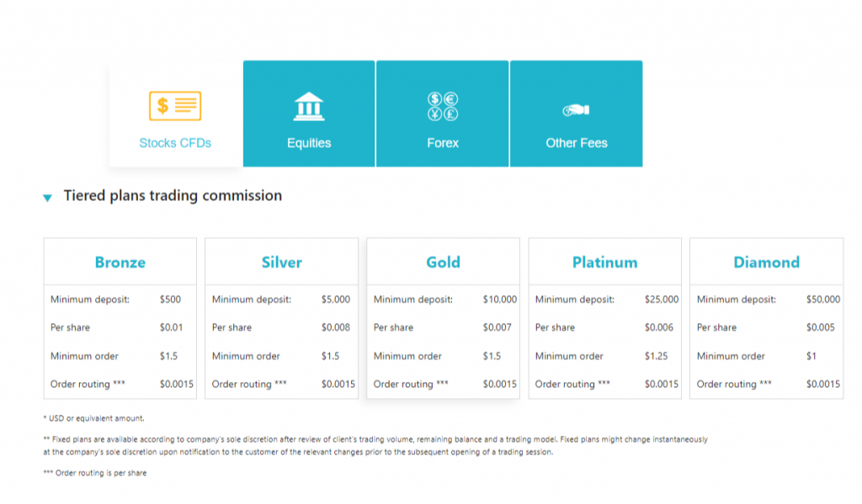Switch to the Equities tab
The width and height of the screenshot is (862, 504).
309,114
